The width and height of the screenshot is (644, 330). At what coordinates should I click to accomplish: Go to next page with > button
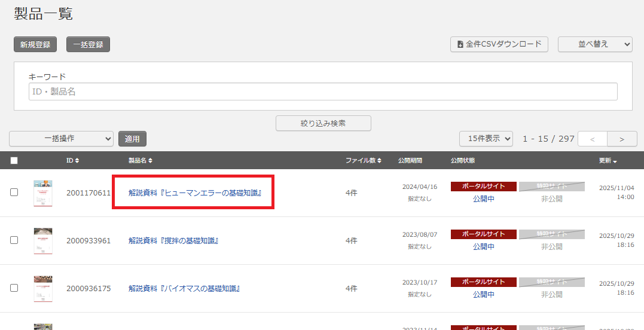click(x=622, y=139)
